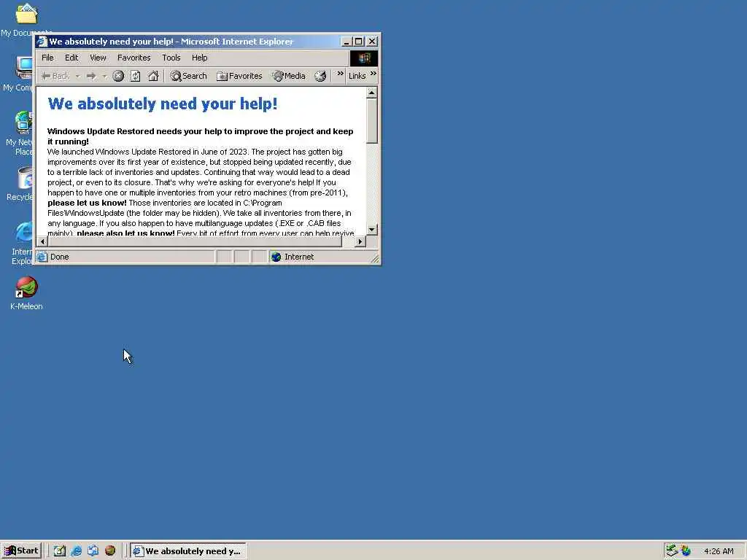Click the page heading 'We absolutely need your help!'
747x560 pixels.
pyautogui.click(x=163, y=104)
